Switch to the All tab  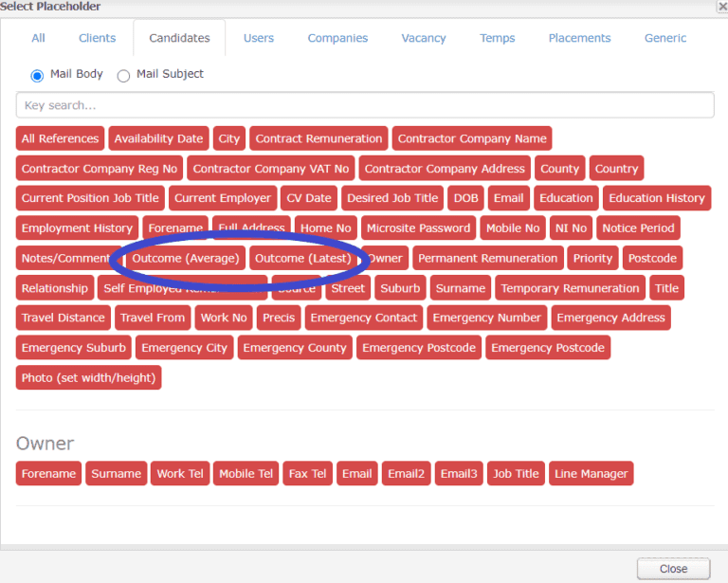pyautogui.click(x=38, y=38)
